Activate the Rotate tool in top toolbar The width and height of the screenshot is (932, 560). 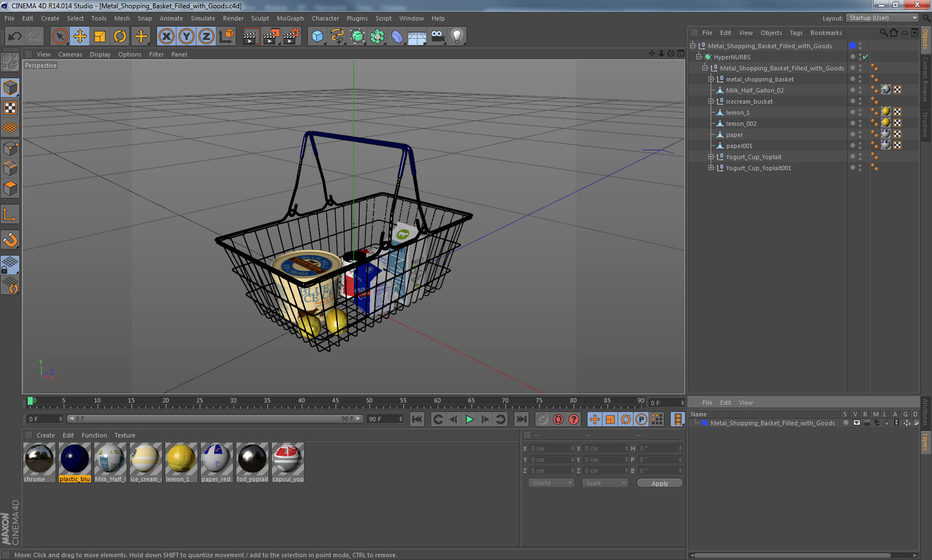click(120, 37)
